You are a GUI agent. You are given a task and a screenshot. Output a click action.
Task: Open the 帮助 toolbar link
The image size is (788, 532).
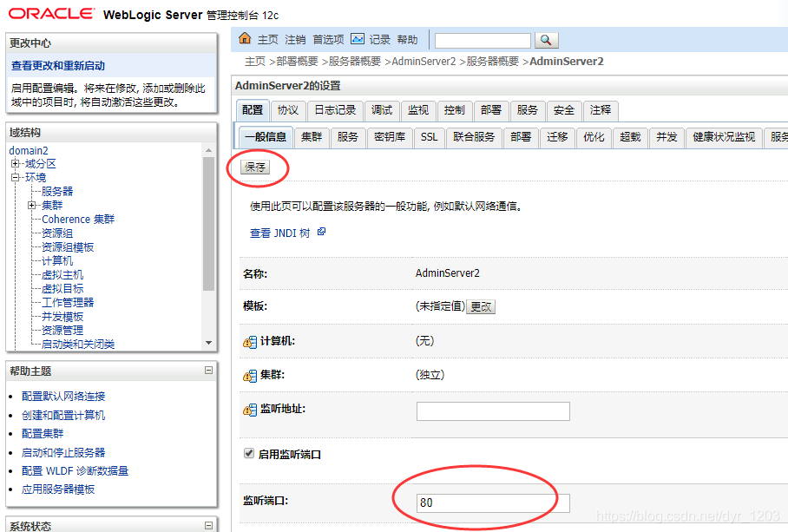pyautogui.click(x=408, y=40)
